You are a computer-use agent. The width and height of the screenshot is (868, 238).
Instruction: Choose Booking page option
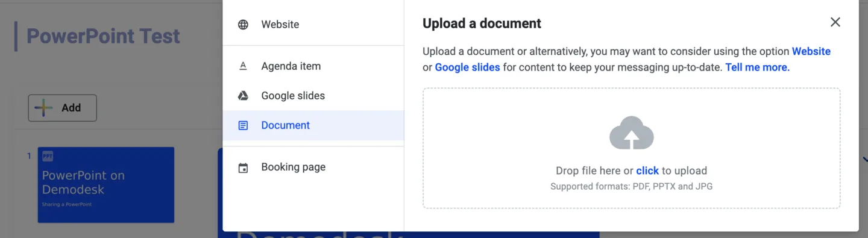(x=313, y=168)
